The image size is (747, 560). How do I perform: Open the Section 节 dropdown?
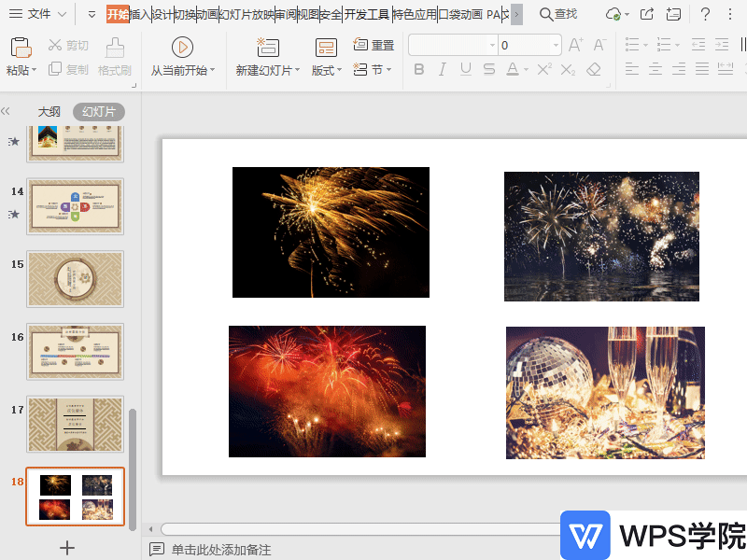click(x=373, y=69)
